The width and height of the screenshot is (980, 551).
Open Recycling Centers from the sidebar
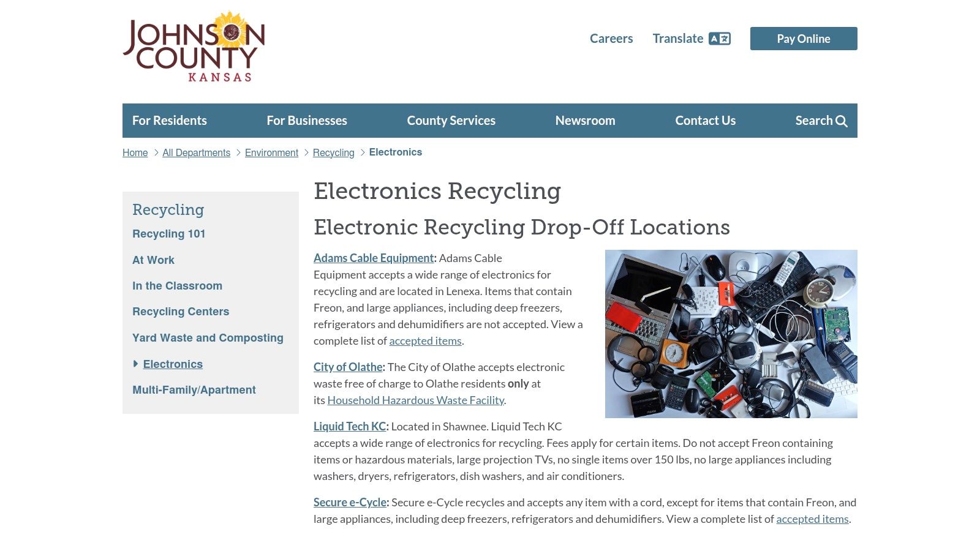pyautogui.click(x=180, y=311)
